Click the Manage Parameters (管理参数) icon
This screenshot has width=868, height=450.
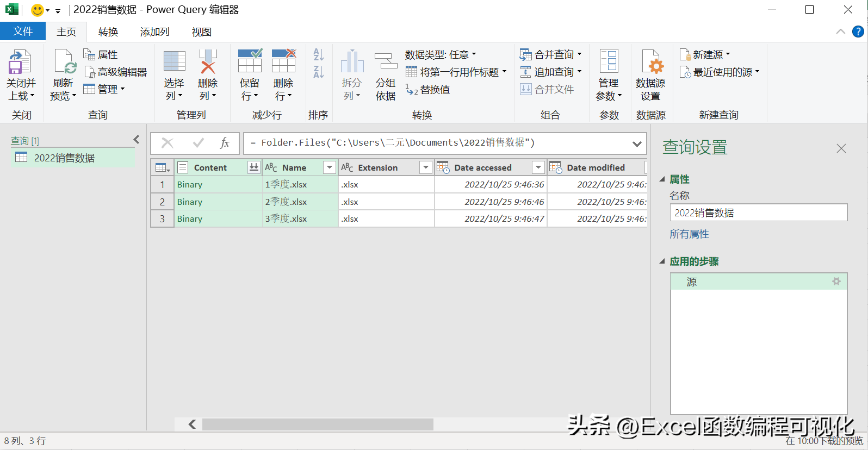tap(609, 61)
